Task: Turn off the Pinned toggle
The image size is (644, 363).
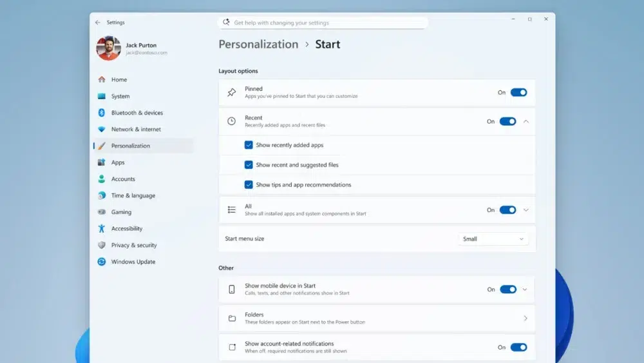Action: [518, 92]
